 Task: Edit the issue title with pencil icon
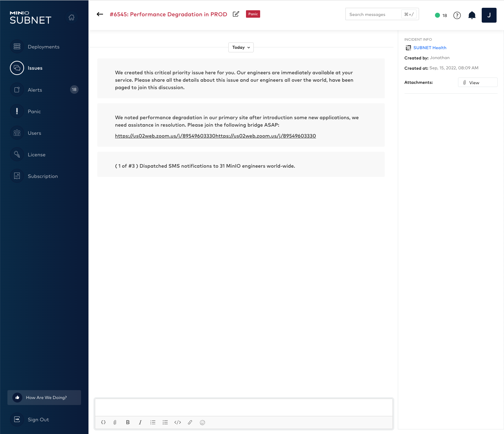236,14
